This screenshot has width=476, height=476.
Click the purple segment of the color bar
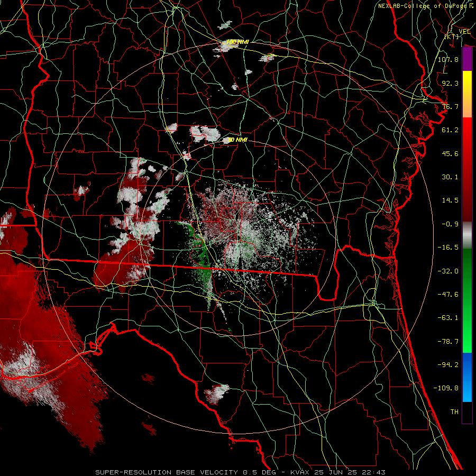[x=467, y=59]
